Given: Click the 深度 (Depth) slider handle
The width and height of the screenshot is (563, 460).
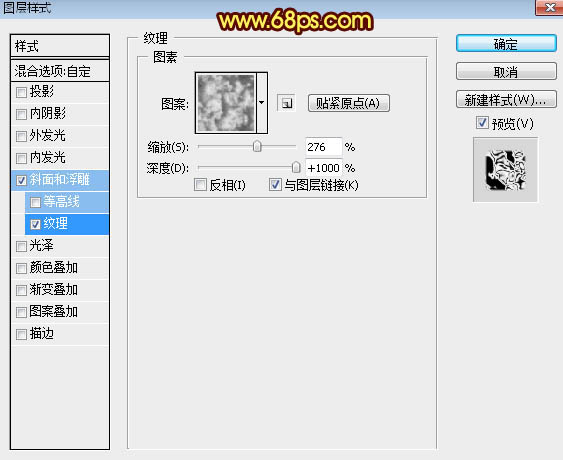Looking at the screenshot, I should click(x=296, y=167).
